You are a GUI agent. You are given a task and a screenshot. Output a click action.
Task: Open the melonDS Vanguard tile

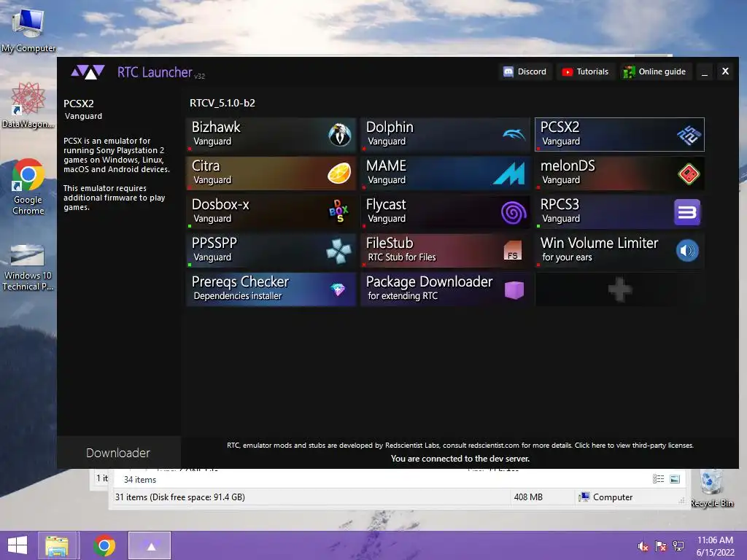click(619, 173)
